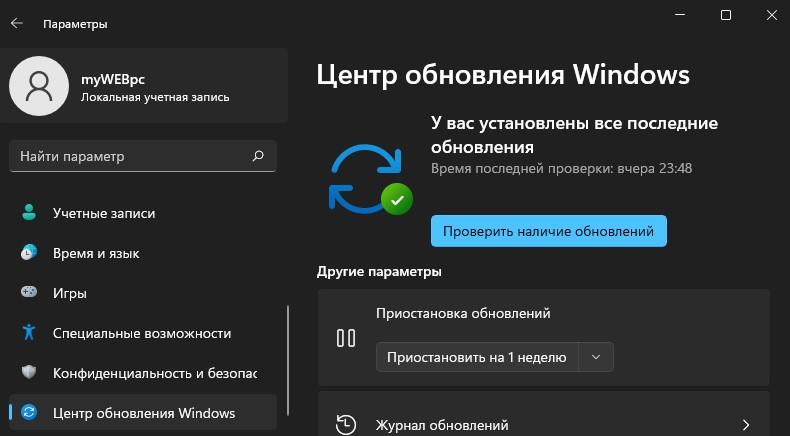Screen dimensions: 790x436
Task: Click the Центр обновления Windows page title
Action: tap(503, 75)
